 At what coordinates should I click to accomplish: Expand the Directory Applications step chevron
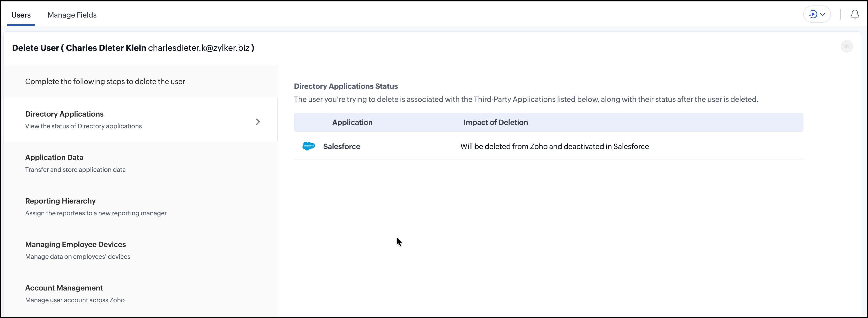coord(258,122)
